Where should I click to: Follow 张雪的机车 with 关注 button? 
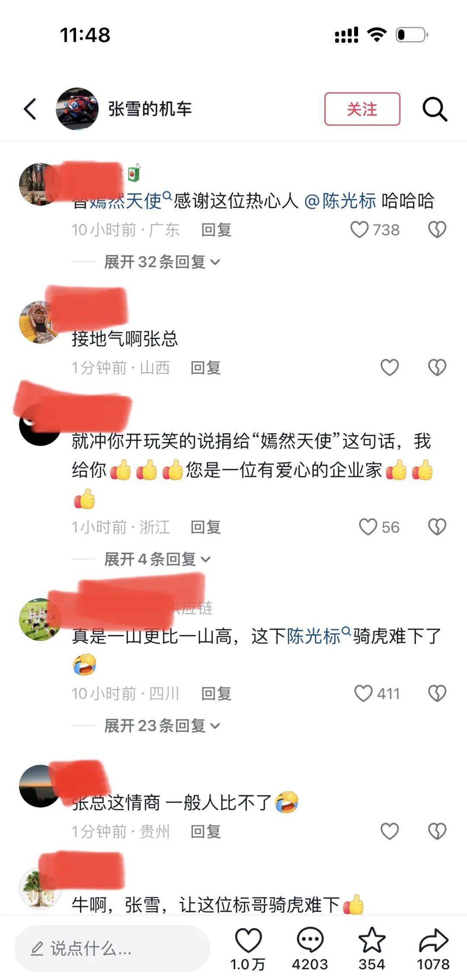(362, 109)
